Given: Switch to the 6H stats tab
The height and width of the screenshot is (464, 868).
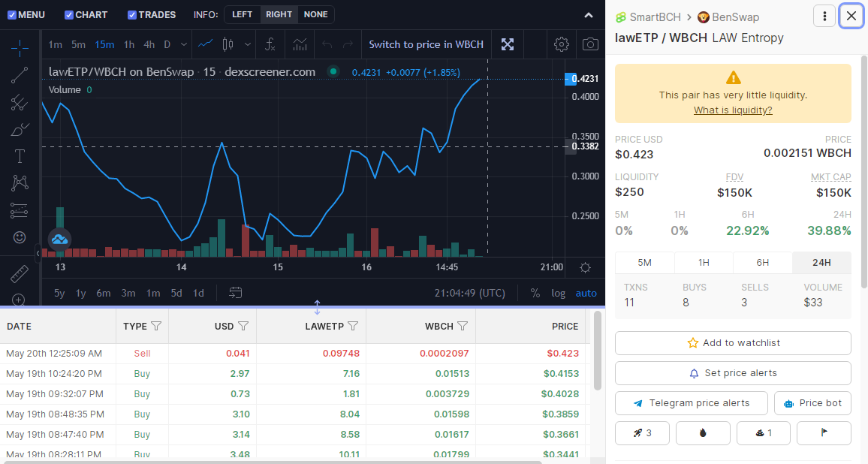Looking at the screenshot, I should 762,263.
